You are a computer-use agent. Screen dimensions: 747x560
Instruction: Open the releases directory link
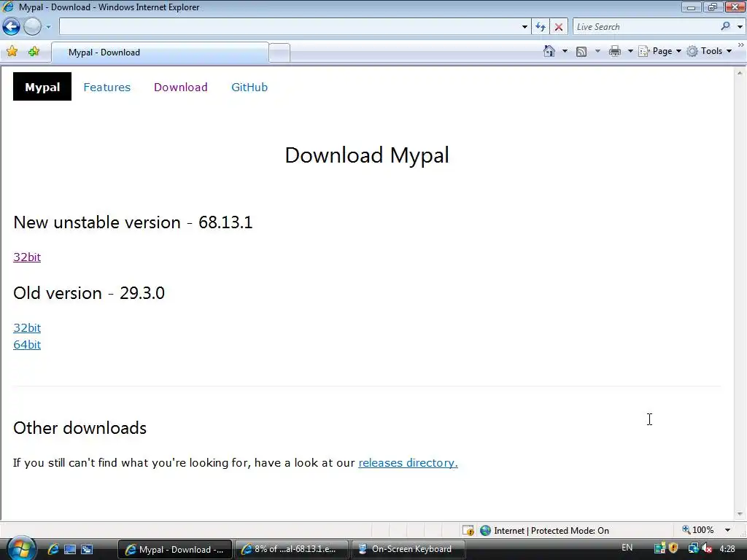408,463
